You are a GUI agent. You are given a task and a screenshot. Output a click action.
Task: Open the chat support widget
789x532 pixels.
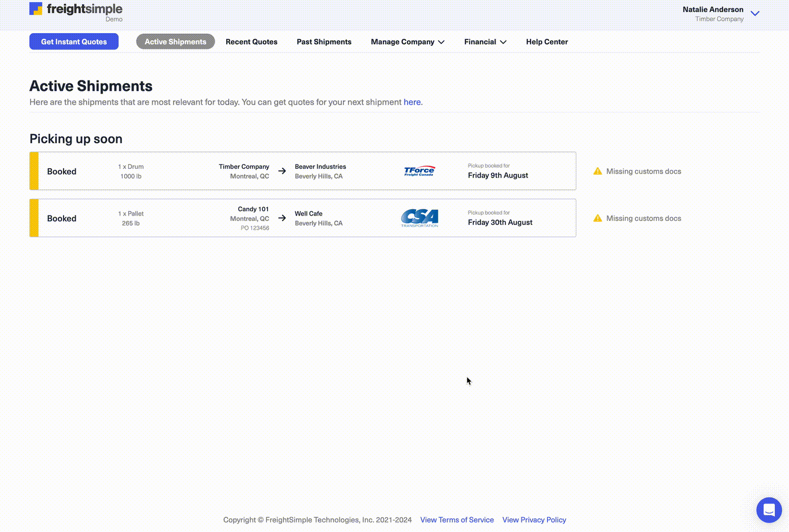768,510
